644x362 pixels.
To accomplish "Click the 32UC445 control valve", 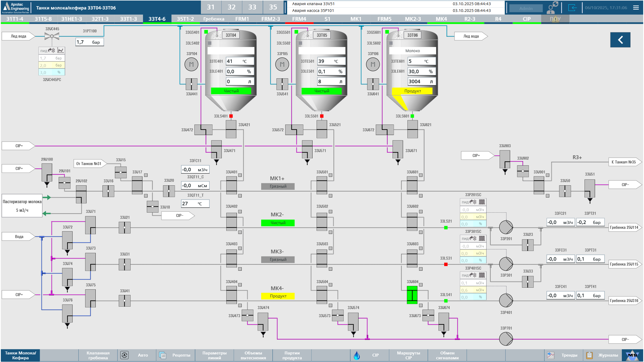I will pyautogui.click(x=52, y=36).
